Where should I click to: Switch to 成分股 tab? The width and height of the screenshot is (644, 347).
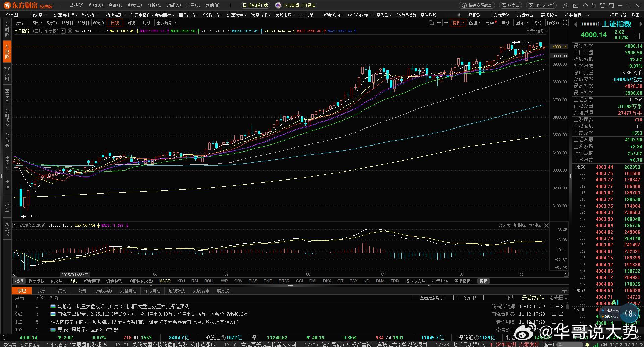tap(223, 291)
